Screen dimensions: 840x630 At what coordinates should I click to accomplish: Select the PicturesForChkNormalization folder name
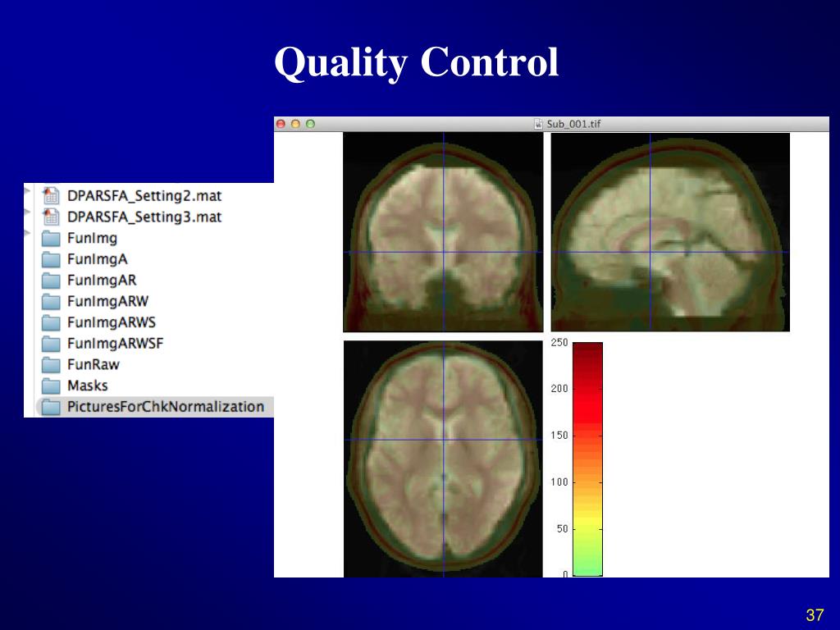[166, 407]
